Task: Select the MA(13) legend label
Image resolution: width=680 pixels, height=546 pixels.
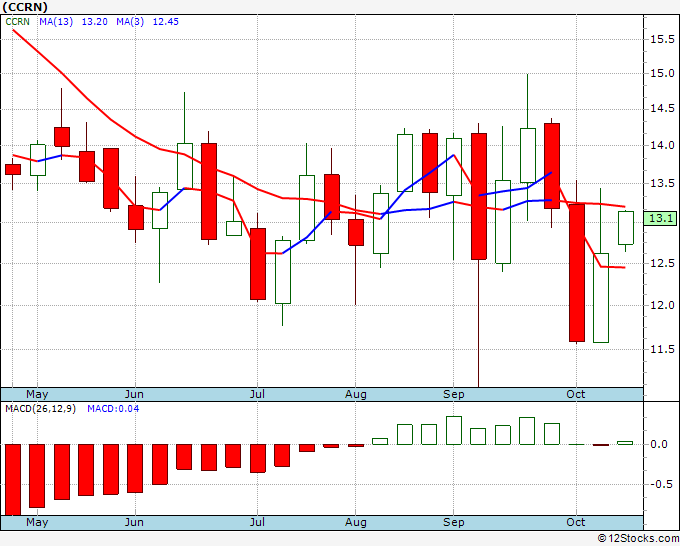Action: click(x=56, y=22)
